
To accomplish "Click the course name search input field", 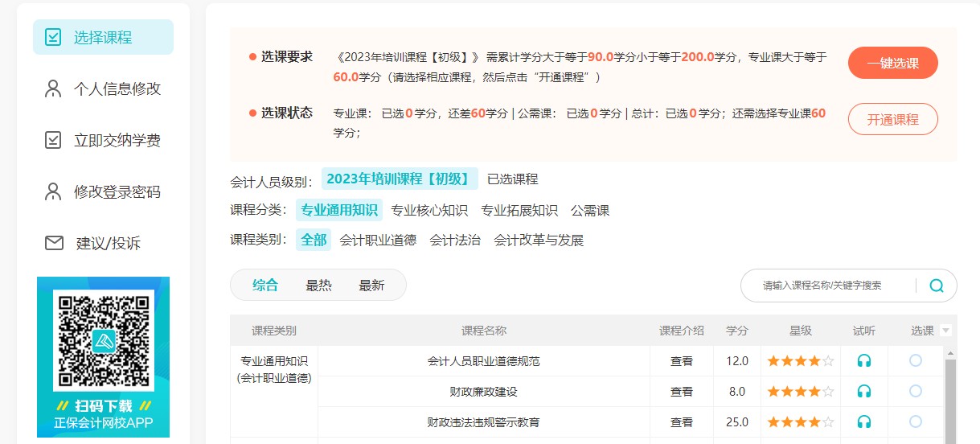I will [x=828, y=286].
